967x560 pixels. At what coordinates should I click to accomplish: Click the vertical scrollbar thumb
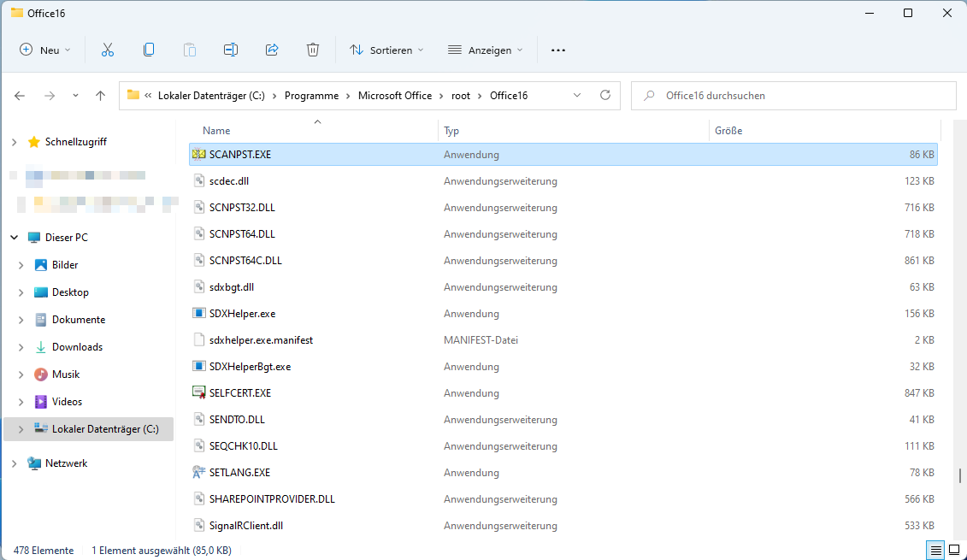[960, 475]
